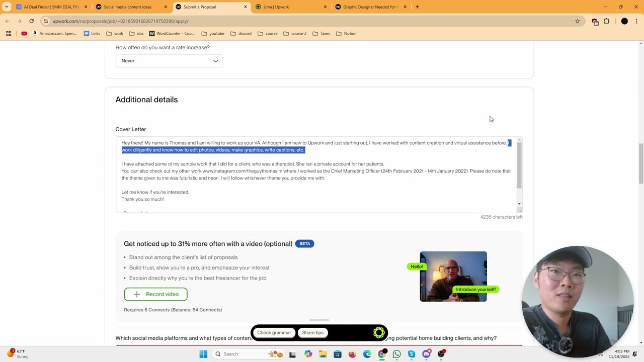Open the youtube bookmarks folder
This screenshot has height=362, width=644.
(x=213, y=34)
